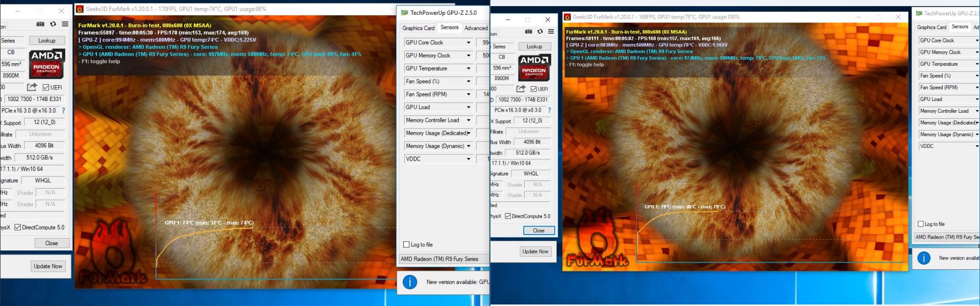The width and height of the screenshot is (980, 306).
Task: Click '12 (12_0)' DirectX support field in left GPU-Z
Action: (44, 122)
